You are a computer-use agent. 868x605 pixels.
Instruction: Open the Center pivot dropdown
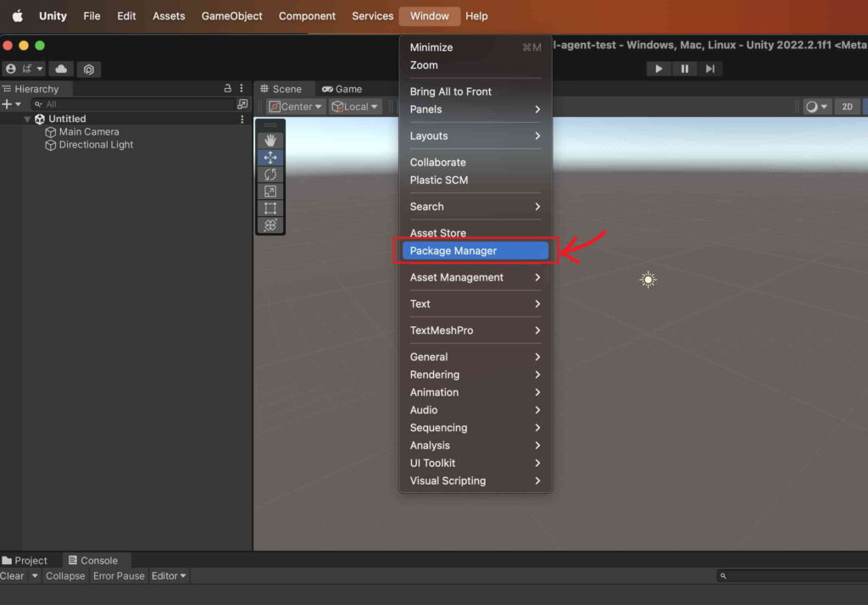pyautogui.click(x=294, y=106)
